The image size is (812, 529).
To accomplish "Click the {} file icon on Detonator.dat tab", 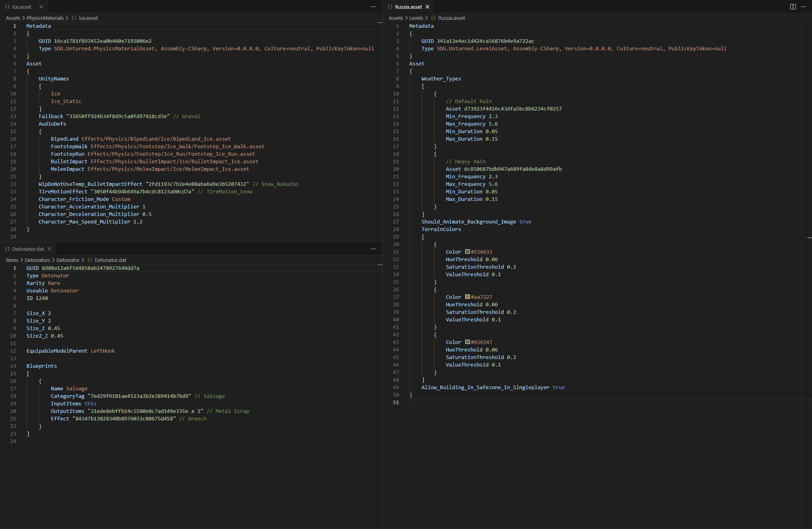I will pyautogui.click(x=7, y=249).
